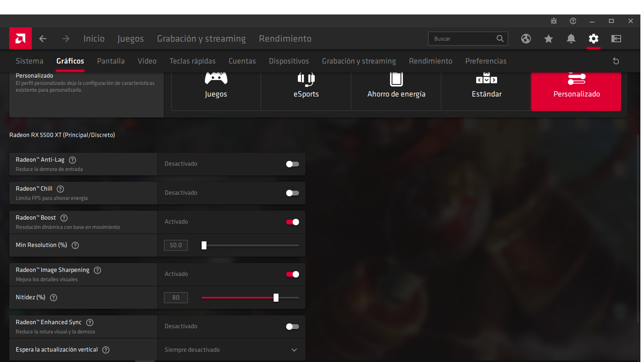Open Grabación y streaming top menu

coord(201,39)
